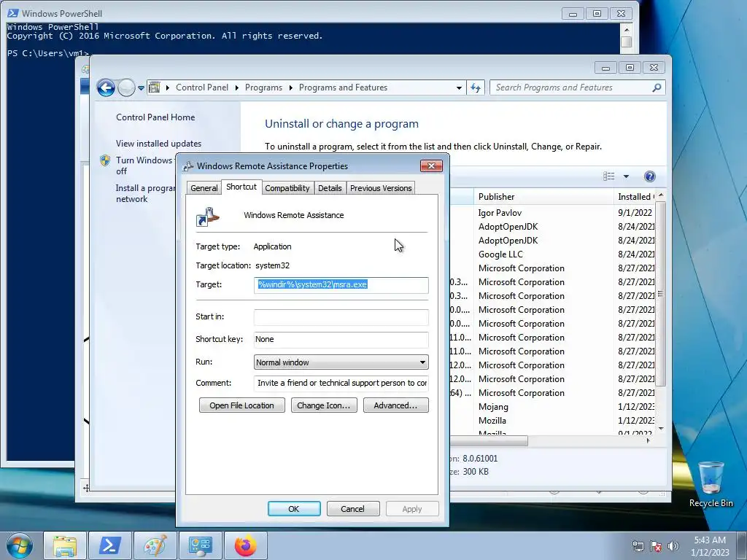Click the Start in field
This screenshot has width=747, height=560.
341,317
